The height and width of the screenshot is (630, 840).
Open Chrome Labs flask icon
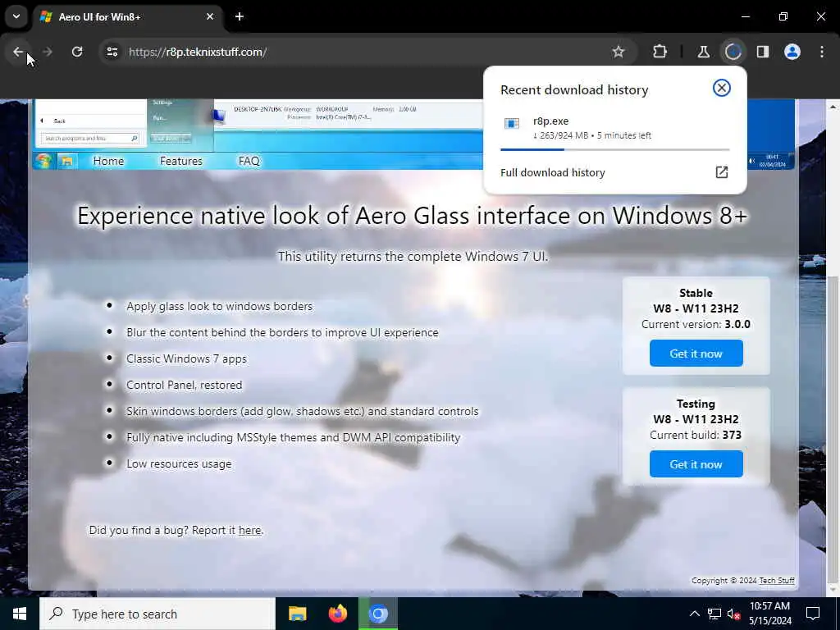point(703,52)
